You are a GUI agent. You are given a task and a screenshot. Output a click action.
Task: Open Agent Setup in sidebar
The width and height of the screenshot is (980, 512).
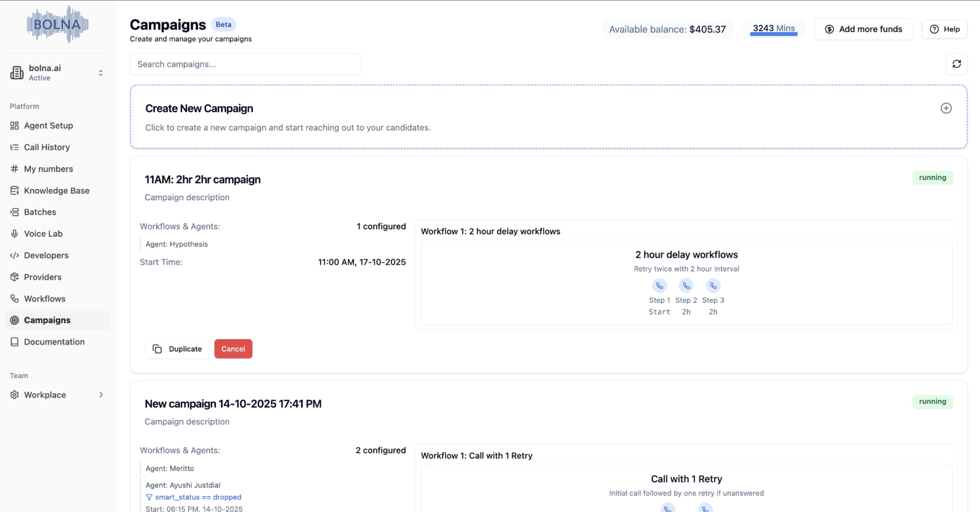(x=48, y=126)
